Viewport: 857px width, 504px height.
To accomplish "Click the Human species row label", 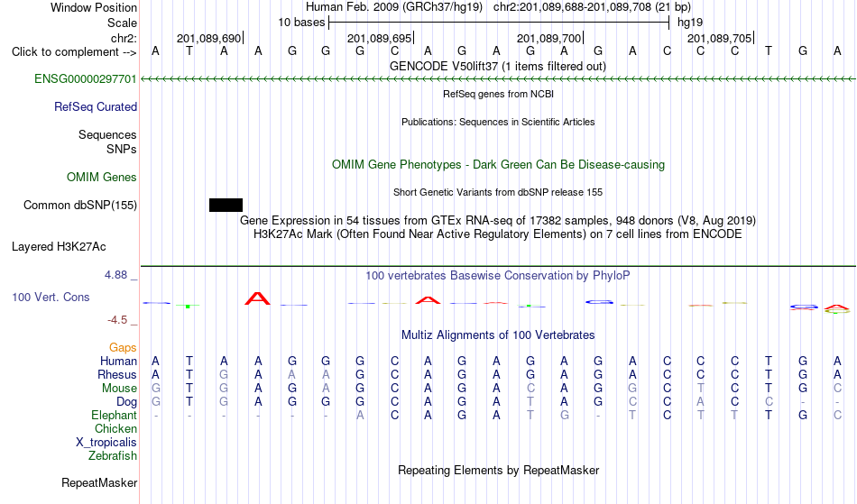I will coord(118,362).
